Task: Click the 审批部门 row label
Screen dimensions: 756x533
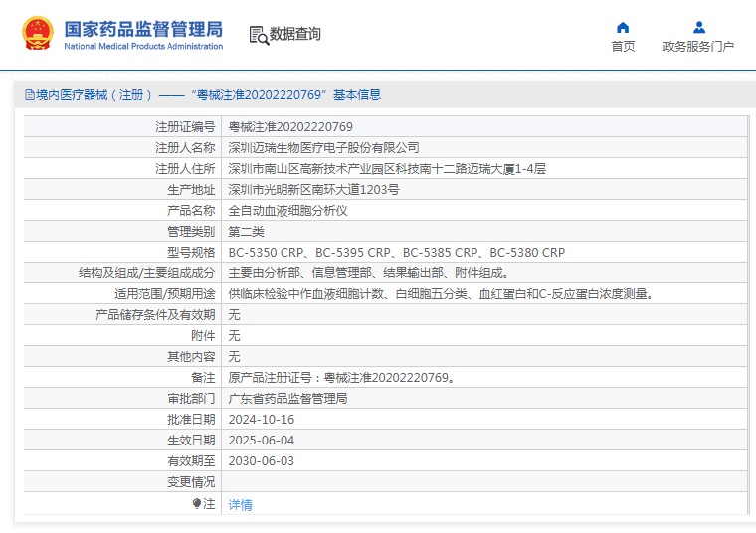Action: pyautogui.click(x=191, y=399)
